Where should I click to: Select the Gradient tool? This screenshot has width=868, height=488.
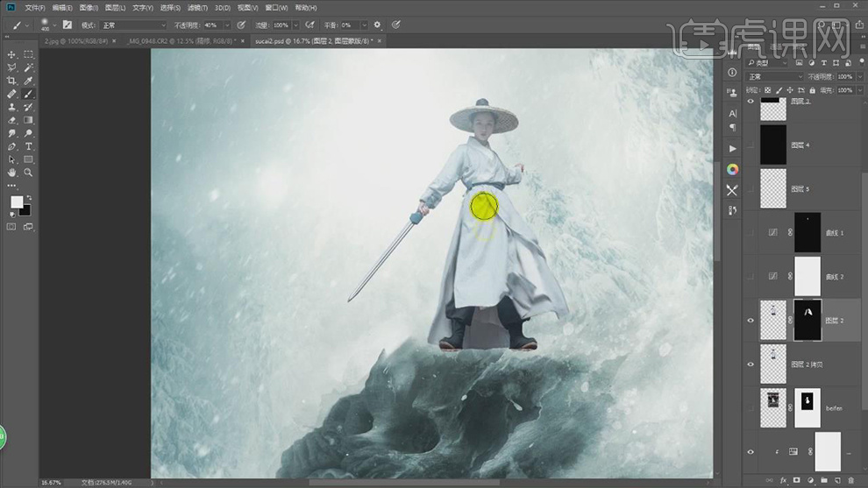pyautogui.click(x=28, y=120)
